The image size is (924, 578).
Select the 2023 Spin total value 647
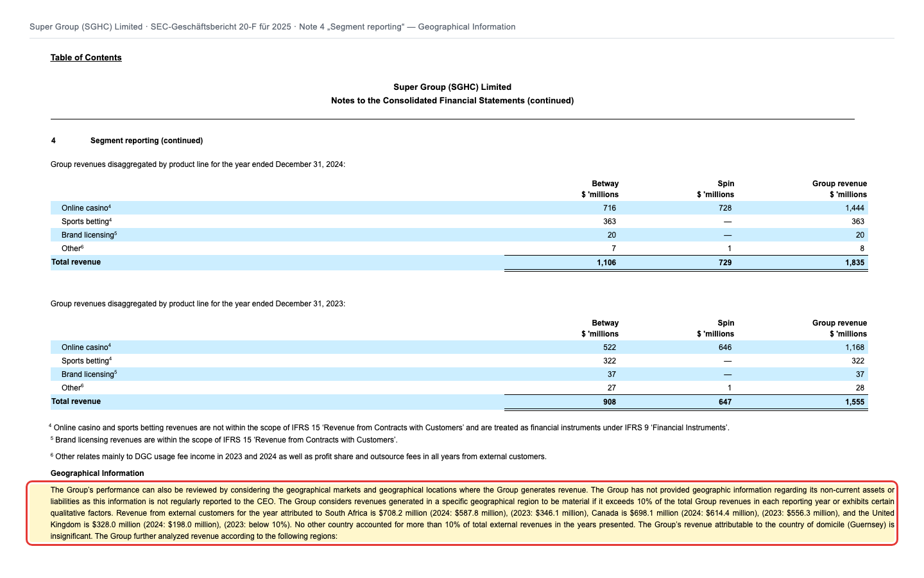coord(725,402)
